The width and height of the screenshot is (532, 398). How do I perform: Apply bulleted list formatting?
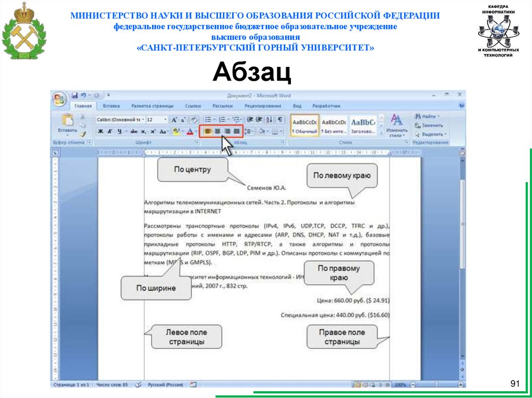tap(208, 120)
